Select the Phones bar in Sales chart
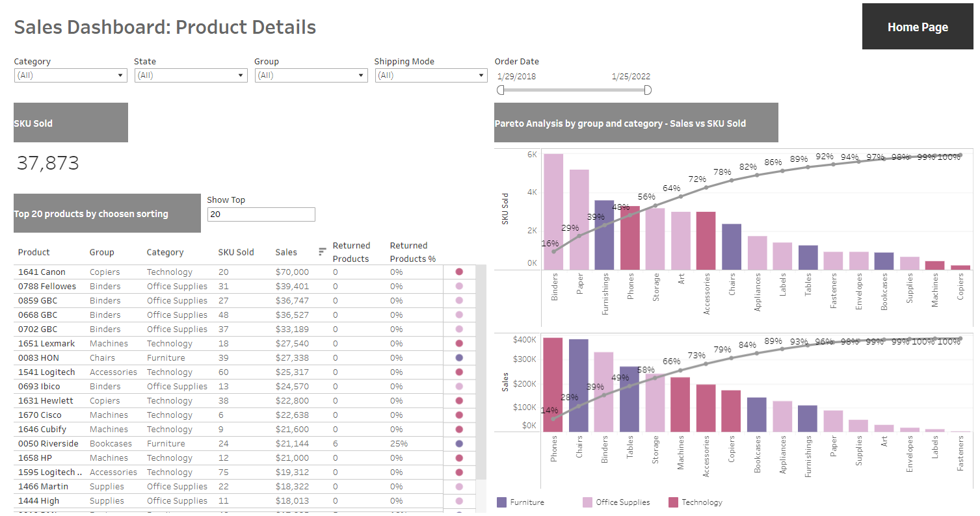The height and width of the screenshot is (516, 980). point(553,384)
